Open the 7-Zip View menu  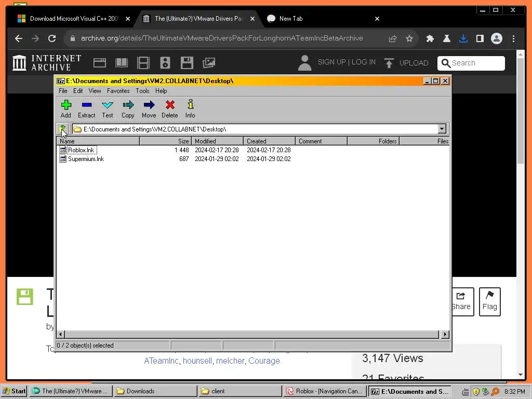95,91
